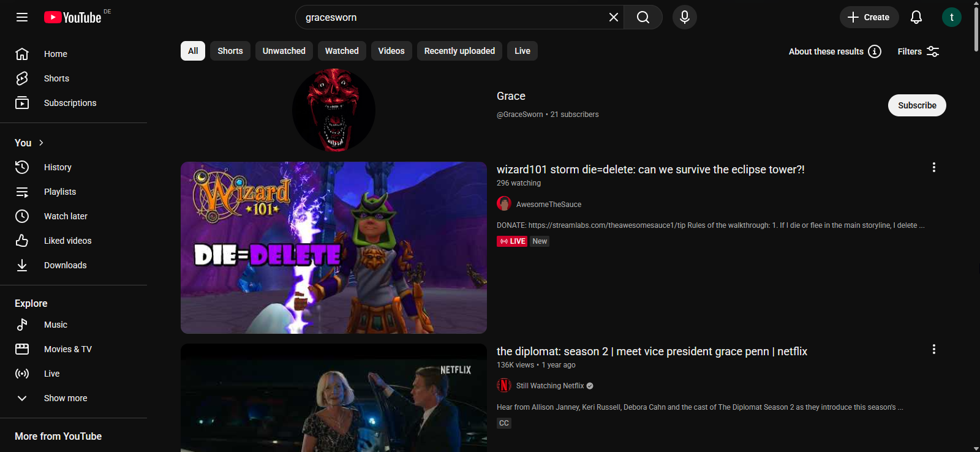Click the Shorts icon in the sidebar
Screen dimensions: 980x452
click(22, 78)
